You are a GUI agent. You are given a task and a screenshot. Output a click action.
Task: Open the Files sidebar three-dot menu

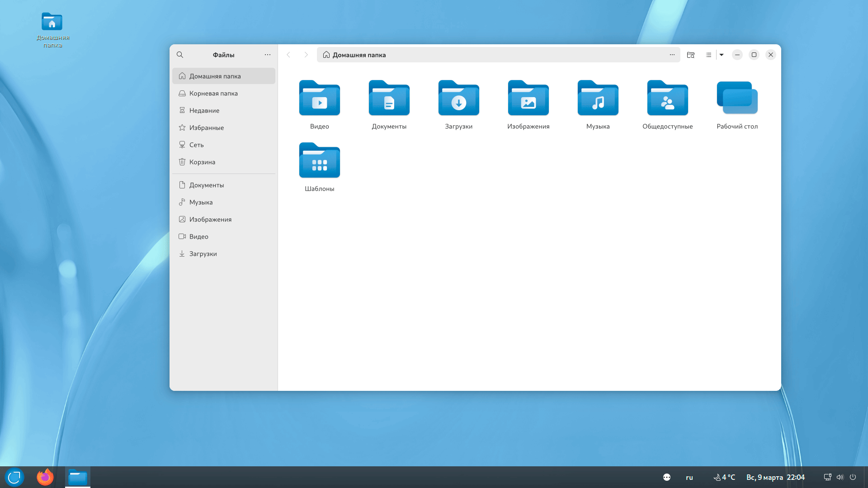268,55
